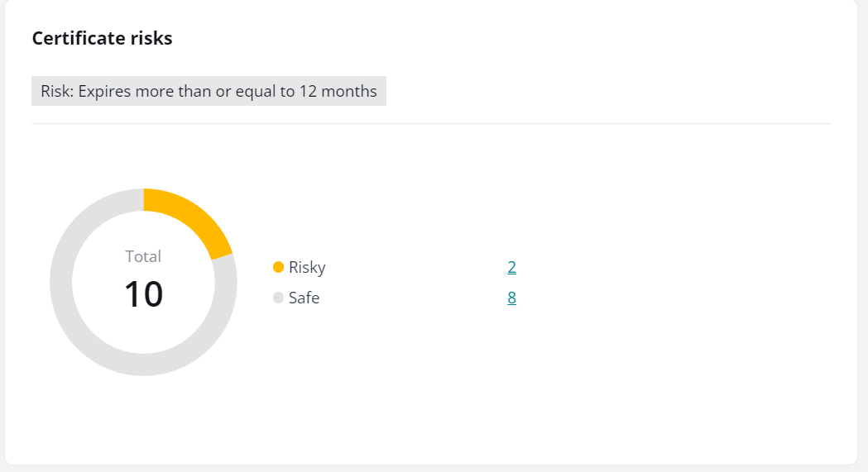
Task: Click the gray Safe legend dot
Action: [278, 298]
